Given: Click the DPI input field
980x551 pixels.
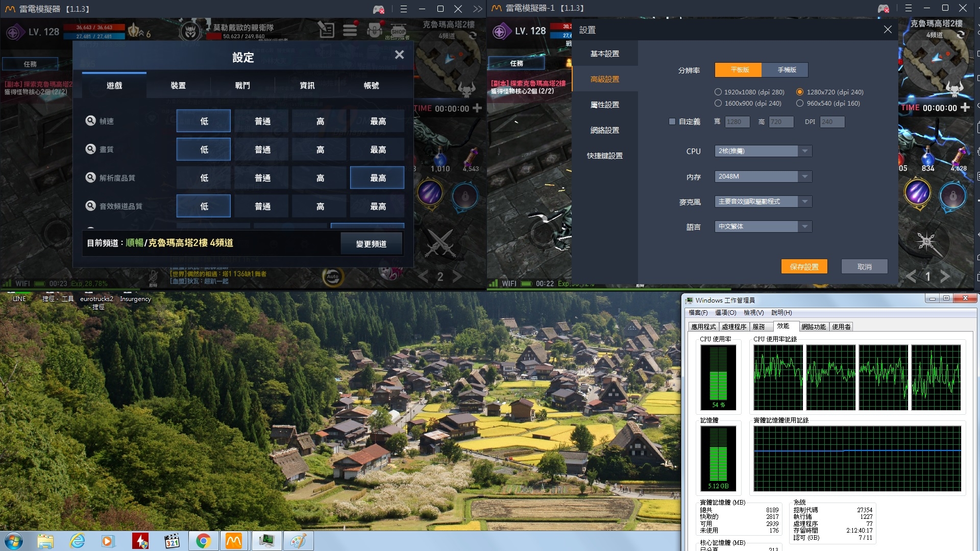Looking at the screenshot, I should pyautogui.click(x=832, y=122).
